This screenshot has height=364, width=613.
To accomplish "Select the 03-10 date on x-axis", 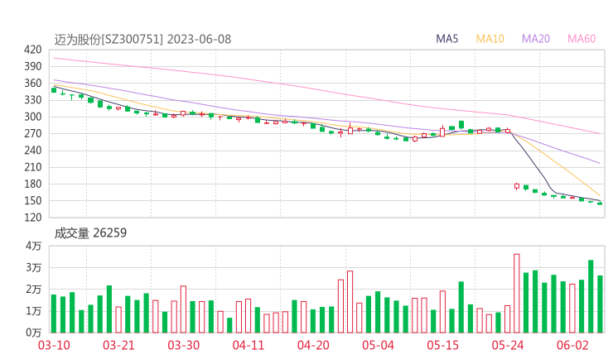I will 55,345.
